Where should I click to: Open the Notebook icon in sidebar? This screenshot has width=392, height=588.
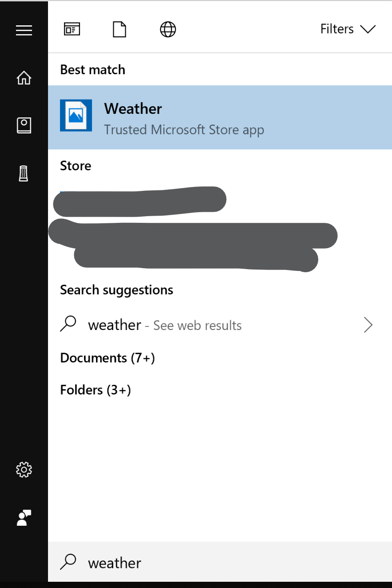(x=24, y=125)
